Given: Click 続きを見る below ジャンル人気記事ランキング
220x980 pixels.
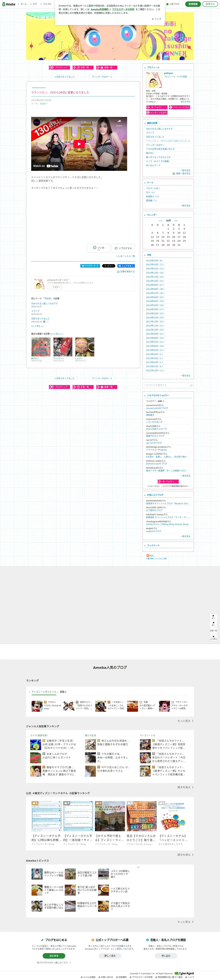Looking at the screenshot, I should 185,787.
